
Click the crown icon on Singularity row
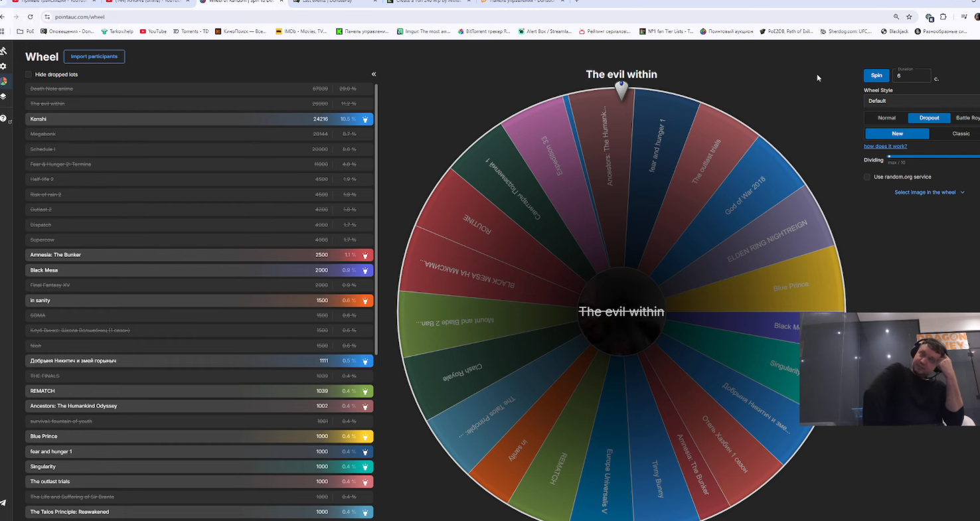click(365, 467)
